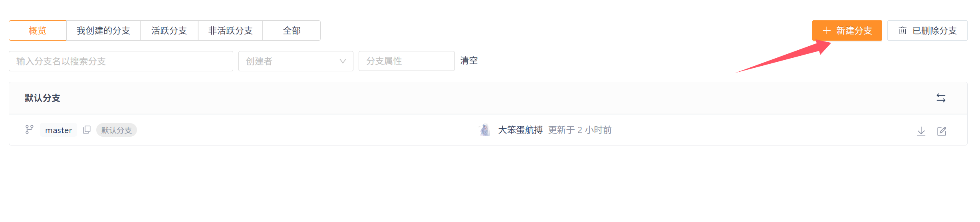The image size is (980, 222).
Task: Click the 清空 link to clear filters
Action: [469, 61]
